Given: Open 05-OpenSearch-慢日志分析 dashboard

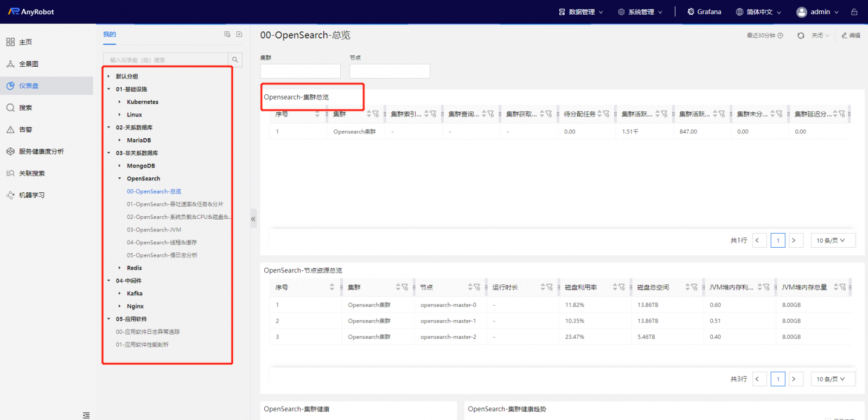Looking at the screenshot, I should coord(162,255).
